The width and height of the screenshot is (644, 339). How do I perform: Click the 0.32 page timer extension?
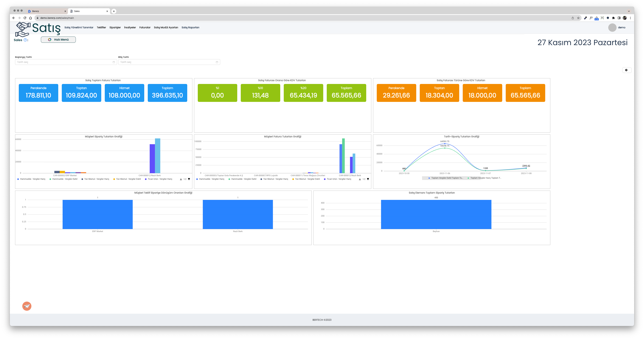point(596,18)
